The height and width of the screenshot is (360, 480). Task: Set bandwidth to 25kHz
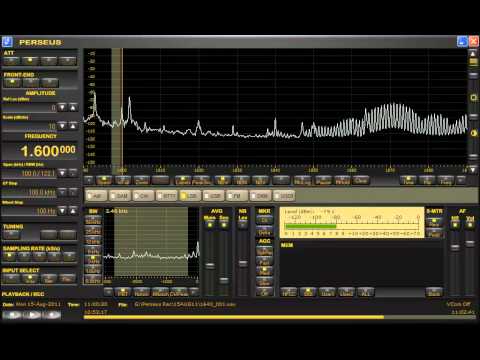coord(93,231)
